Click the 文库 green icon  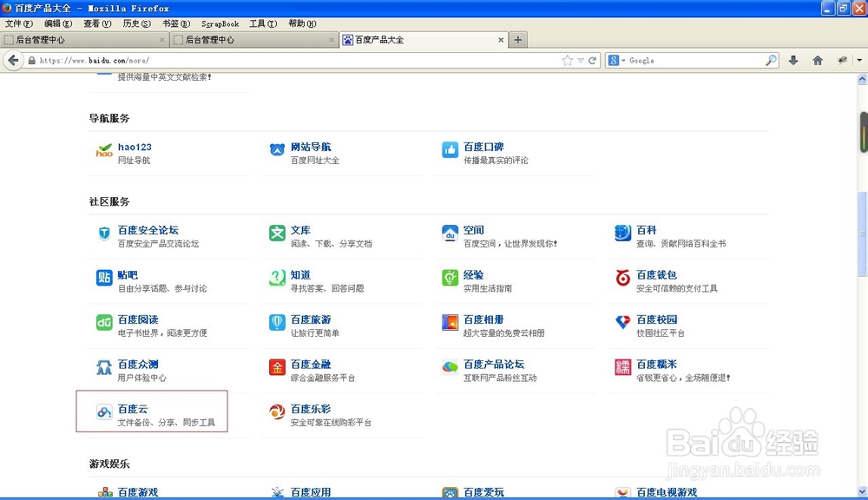click(277, 233)
